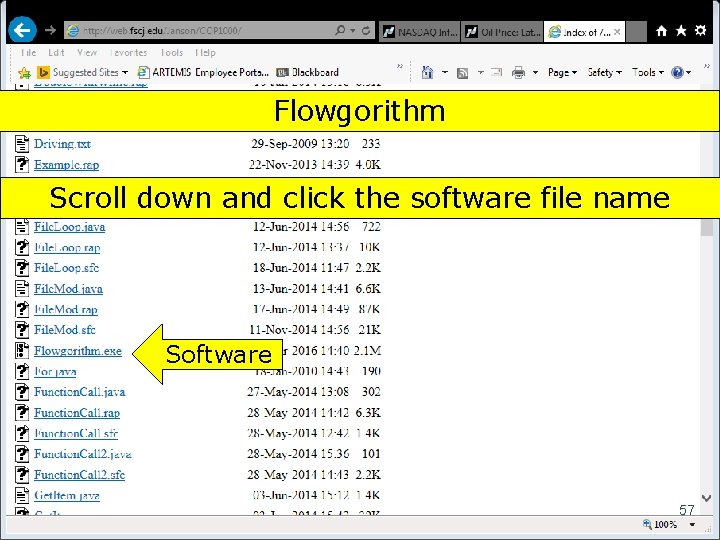Expand the Print dropdown arrow
Viewport: 720px width, 540px height.
click(535, 73)
